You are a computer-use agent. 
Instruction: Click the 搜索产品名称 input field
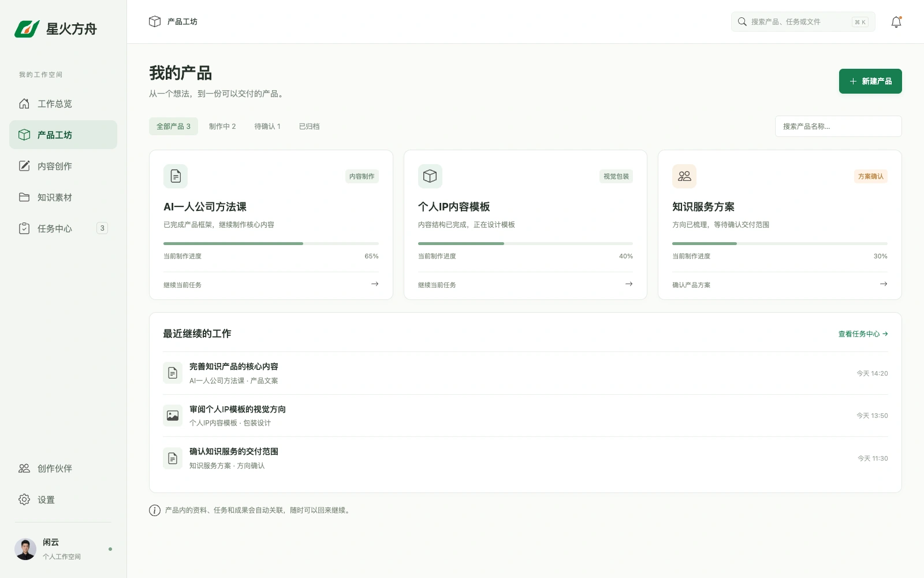(838, 127)
